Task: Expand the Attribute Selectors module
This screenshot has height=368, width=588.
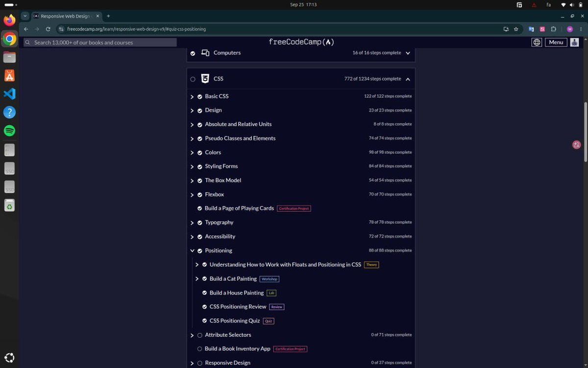Action: tap(192, 335)
